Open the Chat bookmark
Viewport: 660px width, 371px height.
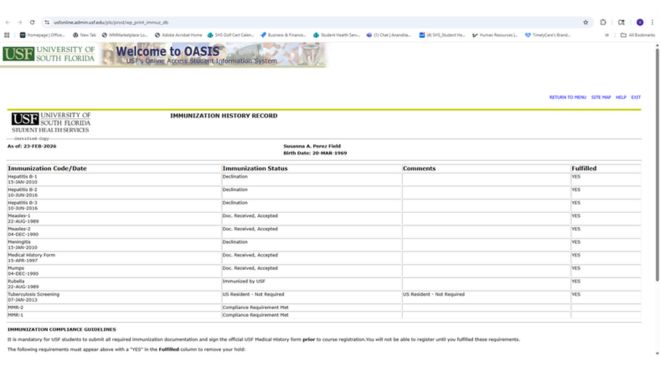click(x=389, y=35)
